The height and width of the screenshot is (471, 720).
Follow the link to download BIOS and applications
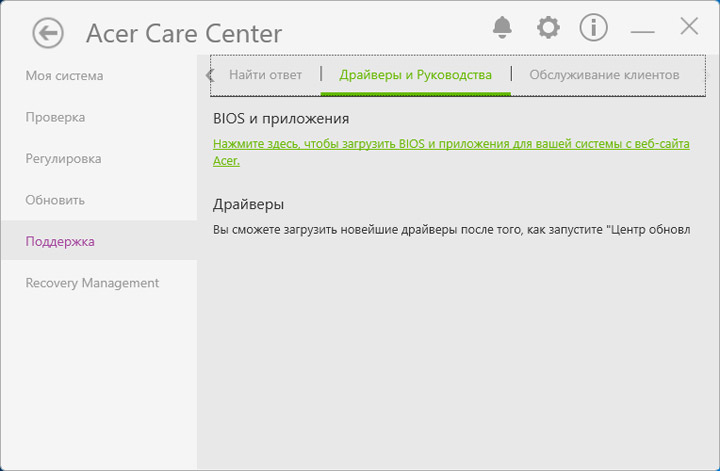(x=451, y=152)
